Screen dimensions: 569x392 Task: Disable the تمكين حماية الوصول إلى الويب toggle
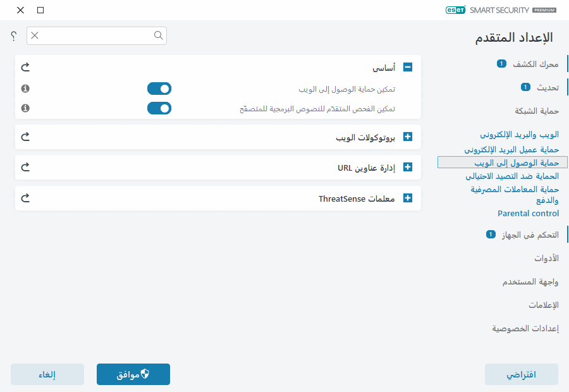point(159,89)
